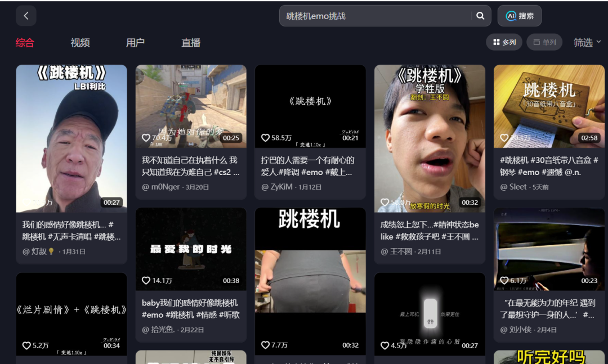
Task: Click title 拧巴的人需要一个有耐心的爱人
Action: pos(308,166)
